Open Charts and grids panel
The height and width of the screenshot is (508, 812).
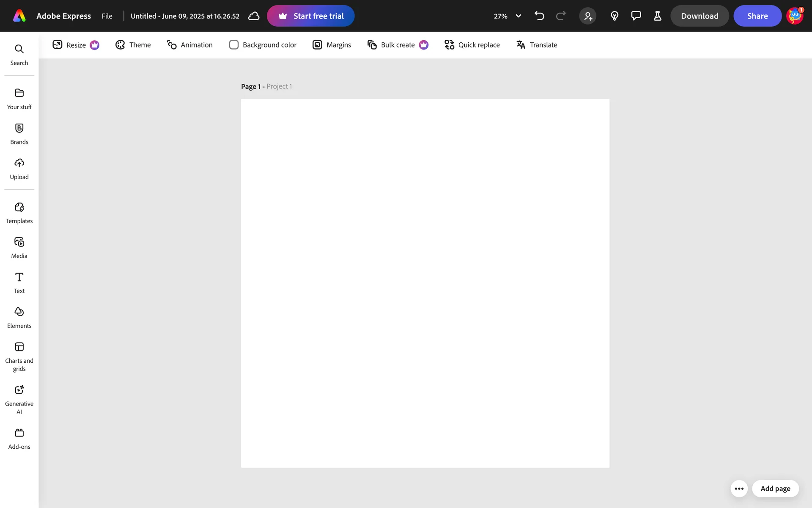19,356
